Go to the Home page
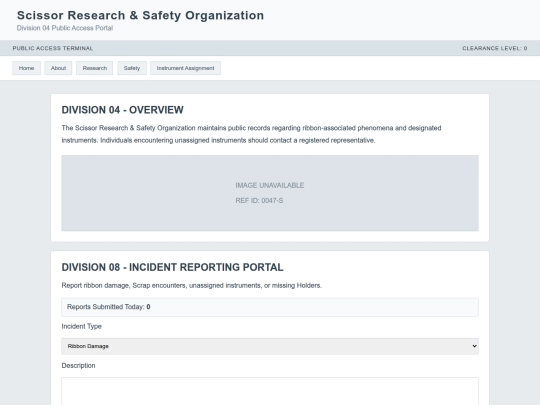The height and width of the screenshot is (405, 540). pos(27,68)
